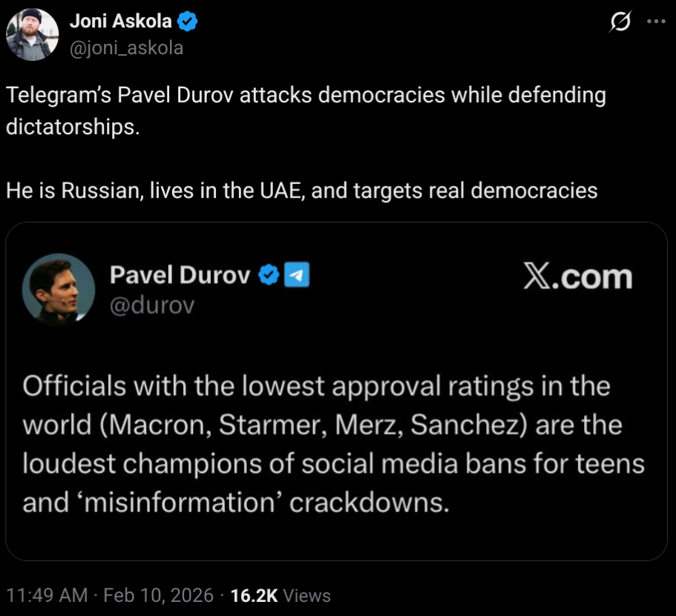Click the line "He is Russian, lives in the UAE"

(x=301, y=190)
